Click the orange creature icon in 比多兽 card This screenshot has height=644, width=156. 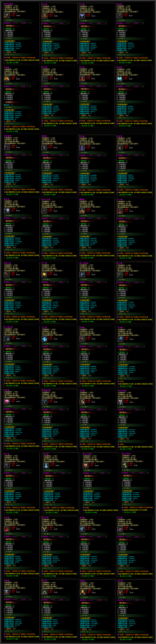(x=44, y=16)
